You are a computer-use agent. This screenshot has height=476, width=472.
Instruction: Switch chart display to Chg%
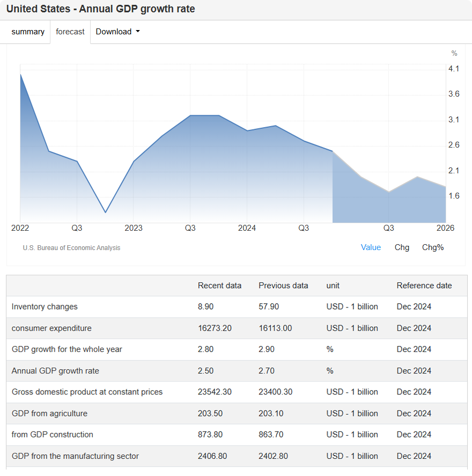click(x=433, y=247)
